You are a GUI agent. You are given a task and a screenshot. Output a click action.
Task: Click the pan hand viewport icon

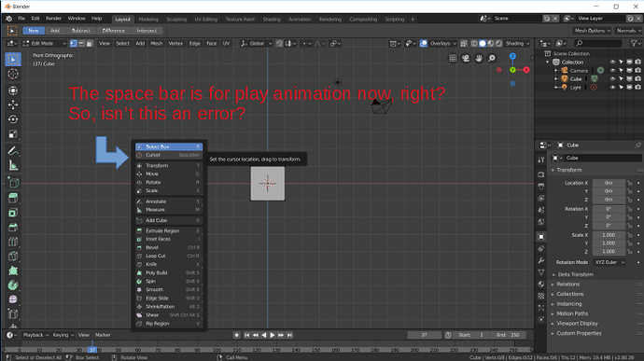(479, 59)
